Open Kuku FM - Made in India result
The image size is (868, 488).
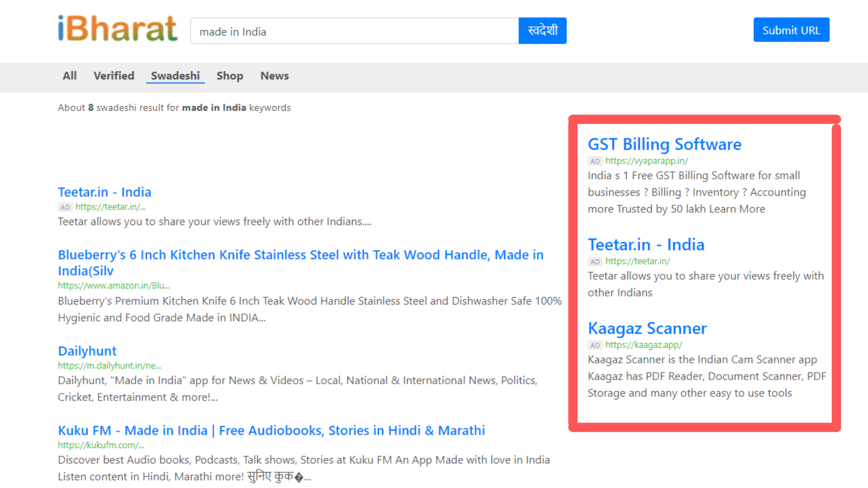tap(271, 430)
